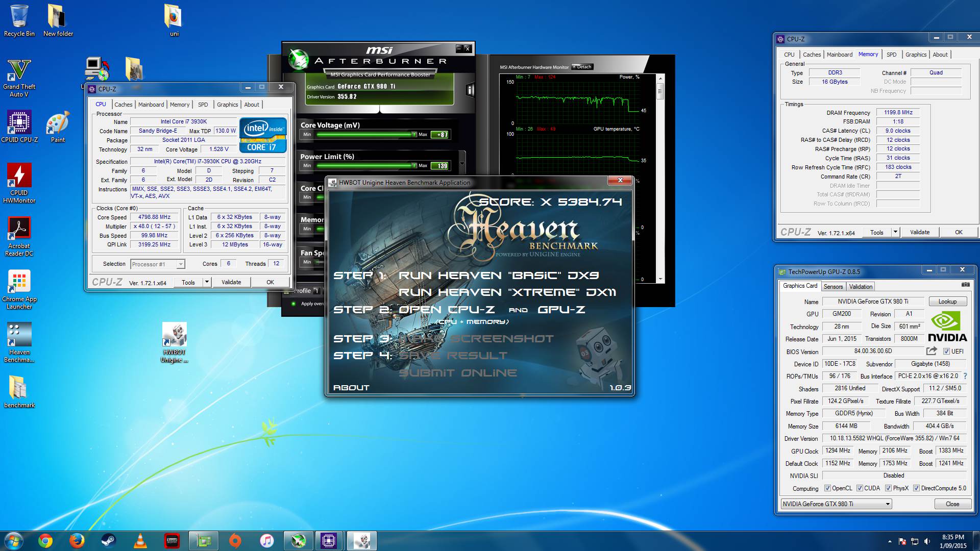Viewport: 980px width, 551px height.
Task: Toggle UEFI checkbox in GPU-Z
Action: tap(946, 352)
